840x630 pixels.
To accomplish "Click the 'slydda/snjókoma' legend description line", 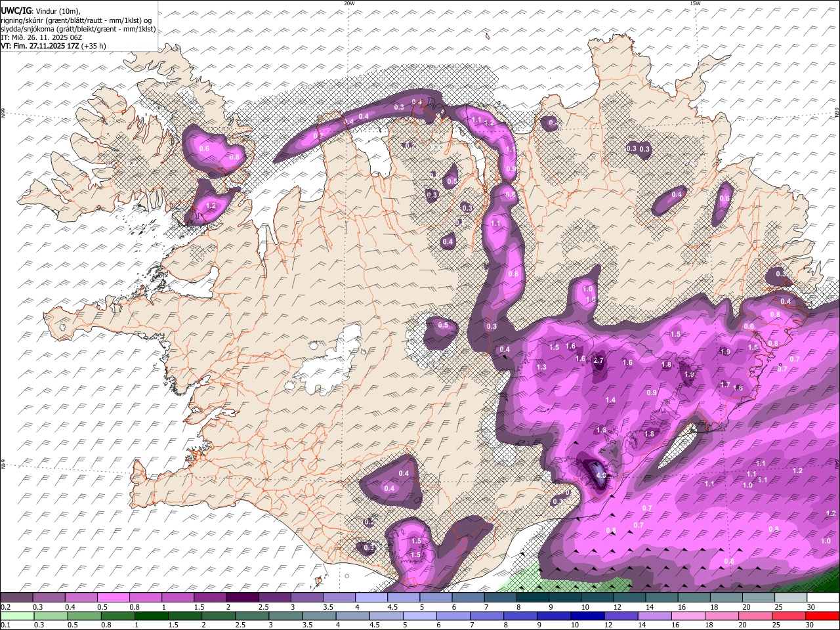I will [78, 29].
